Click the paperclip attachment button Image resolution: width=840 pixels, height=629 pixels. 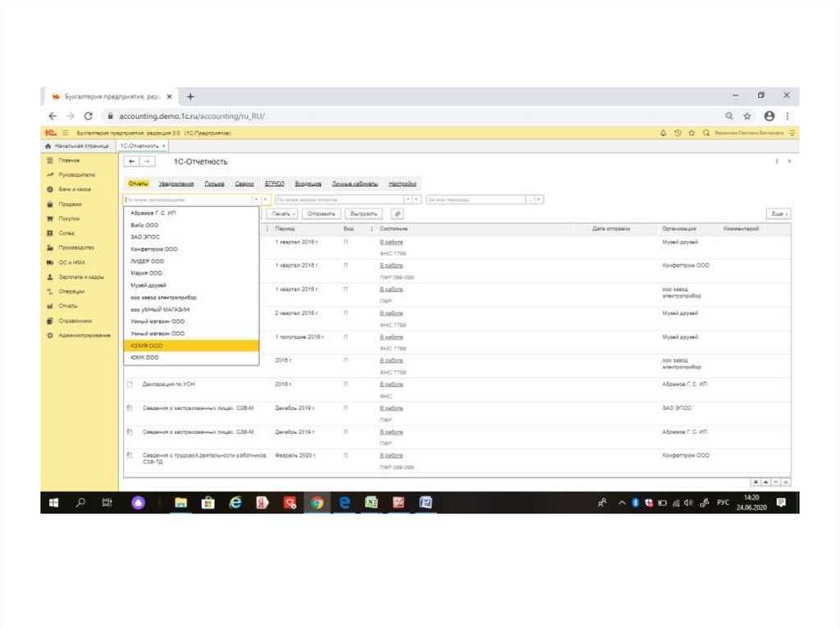(x=399, y=213)
